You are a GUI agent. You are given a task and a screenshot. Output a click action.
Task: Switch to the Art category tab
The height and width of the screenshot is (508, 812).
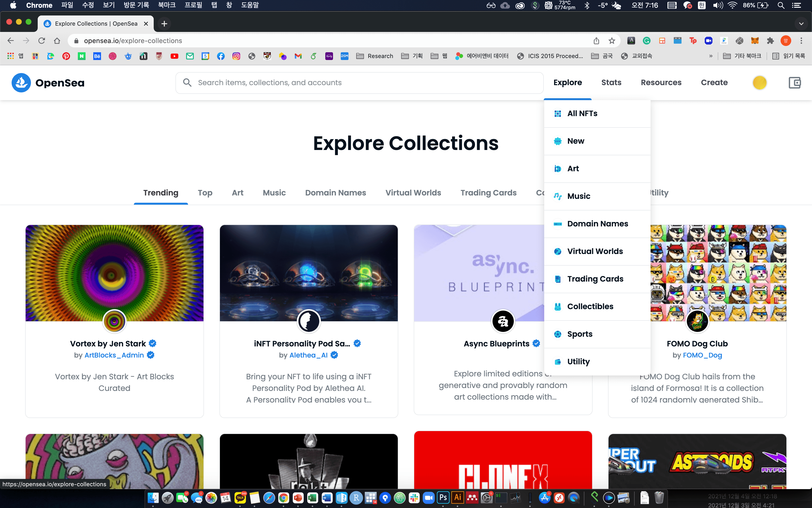238,193
